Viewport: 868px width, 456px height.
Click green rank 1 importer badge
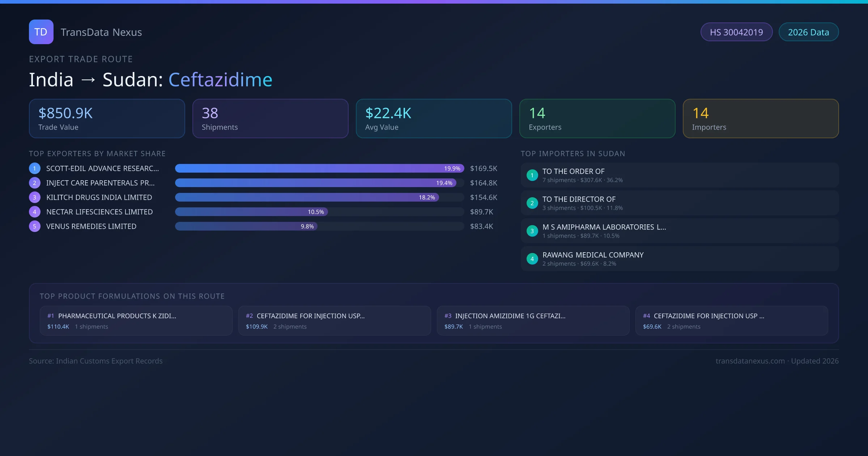(x=532, y=175)
